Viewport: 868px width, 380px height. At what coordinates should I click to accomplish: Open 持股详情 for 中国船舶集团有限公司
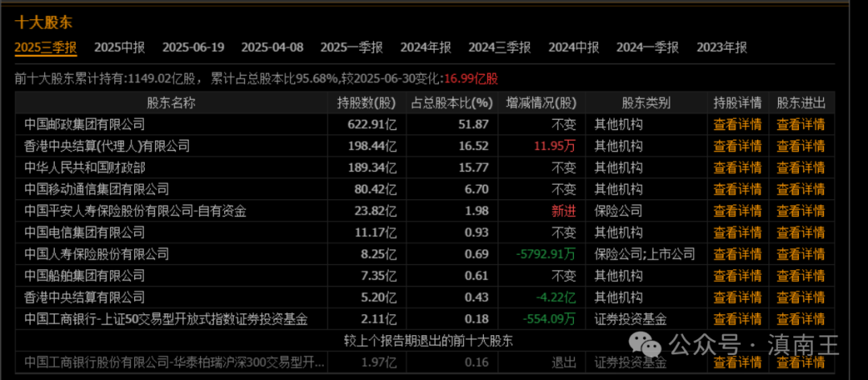pyautogui.click(x=737, y=276)
